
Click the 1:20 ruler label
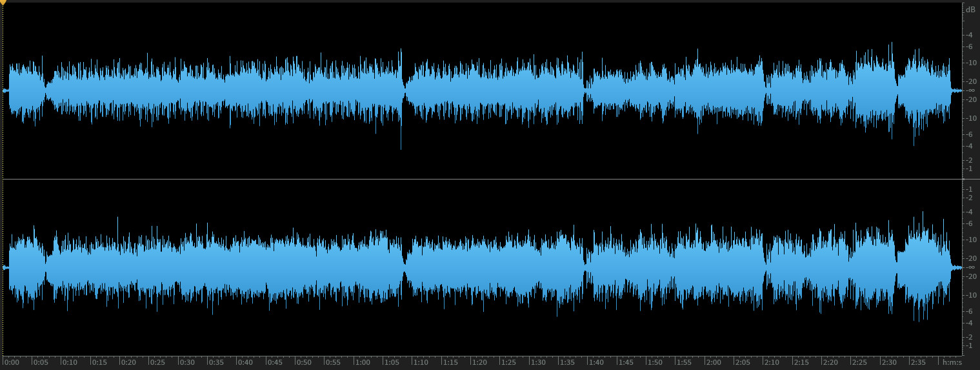[x=480, y=362]
